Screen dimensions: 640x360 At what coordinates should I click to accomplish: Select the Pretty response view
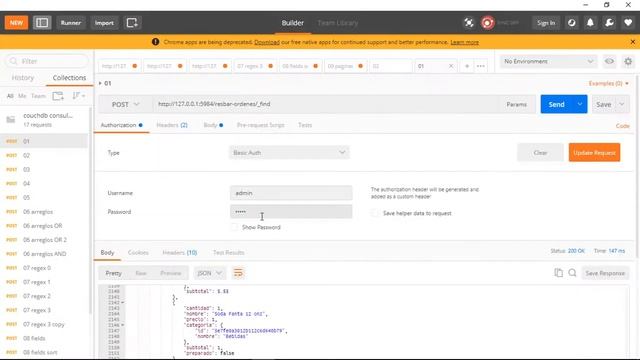click(113, 273)
